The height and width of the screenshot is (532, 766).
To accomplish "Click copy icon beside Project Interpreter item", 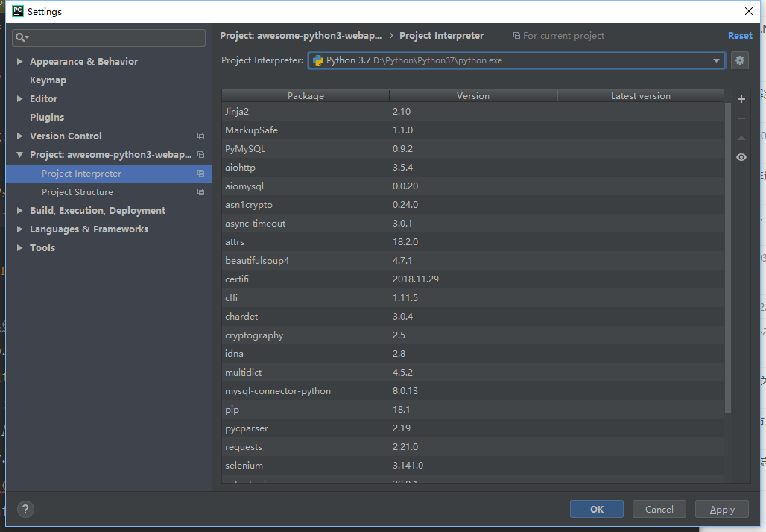I will click(200, 174).
